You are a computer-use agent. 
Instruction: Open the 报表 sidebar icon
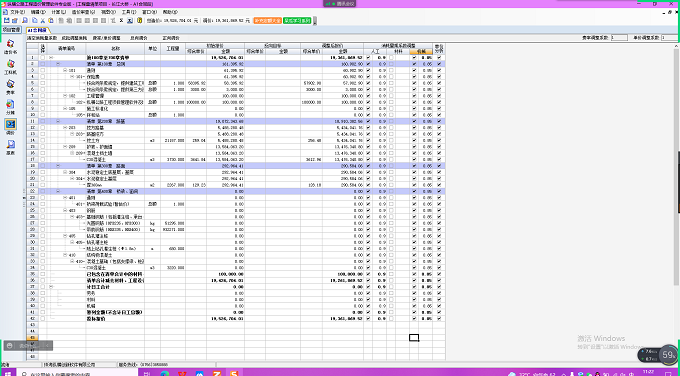tap(10, 148)
